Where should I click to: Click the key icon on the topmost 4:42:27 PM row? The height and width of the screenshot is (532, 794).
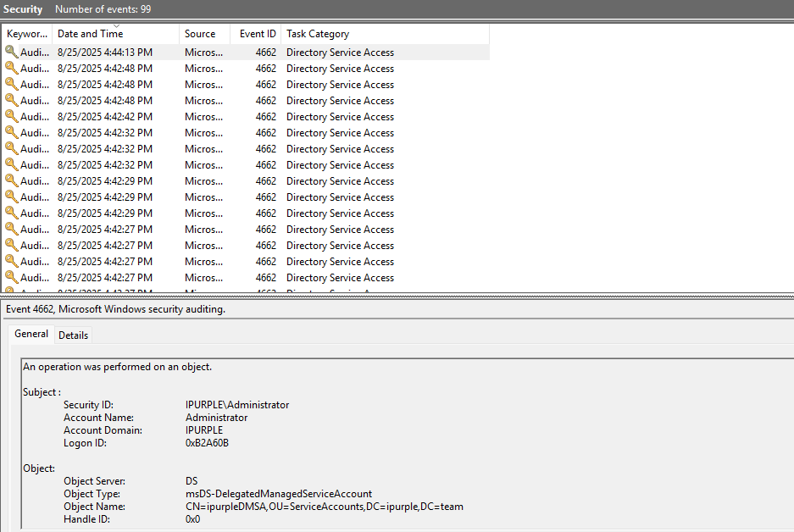tap(11, 229)
